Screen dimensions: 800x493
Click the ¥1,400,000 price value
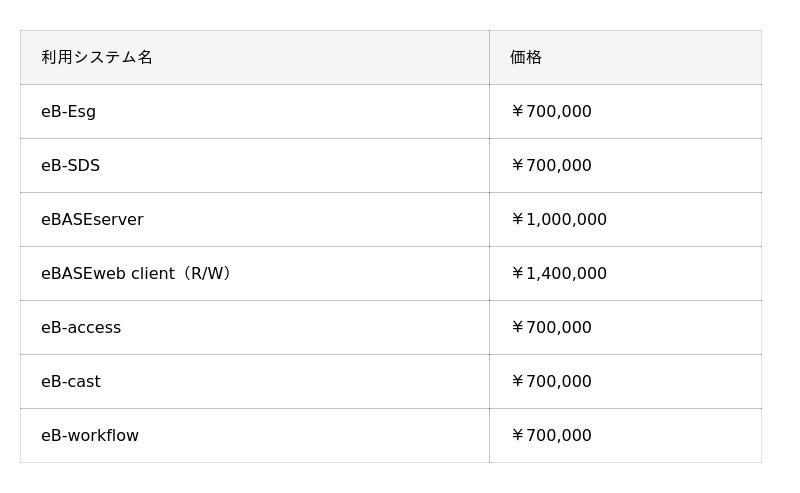[x=559, y=274]
